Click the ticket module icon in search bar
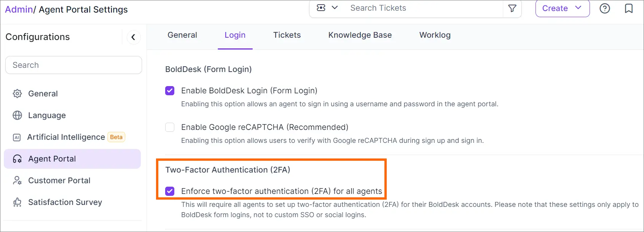Screen dimensions: 644x232 click(x=321, y=8)
